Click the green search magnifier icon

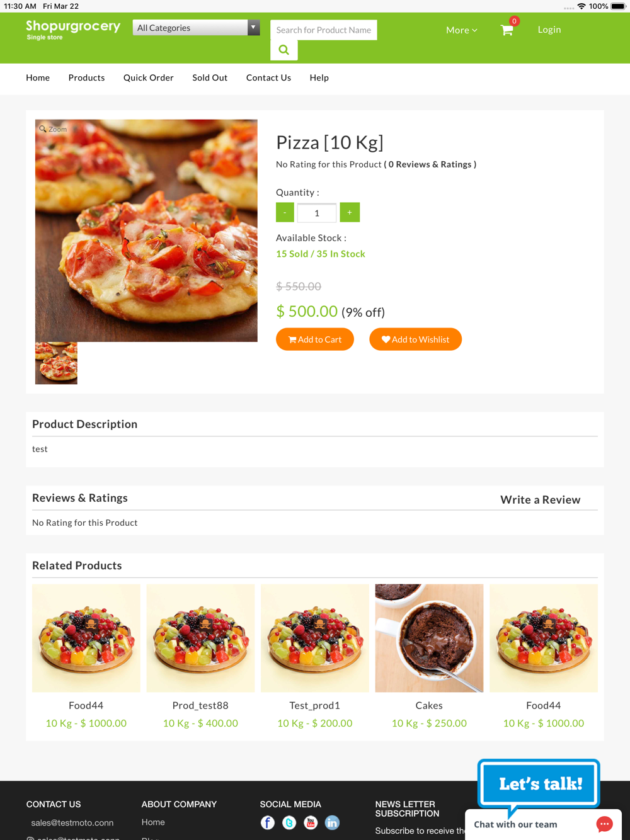[284, 50]
